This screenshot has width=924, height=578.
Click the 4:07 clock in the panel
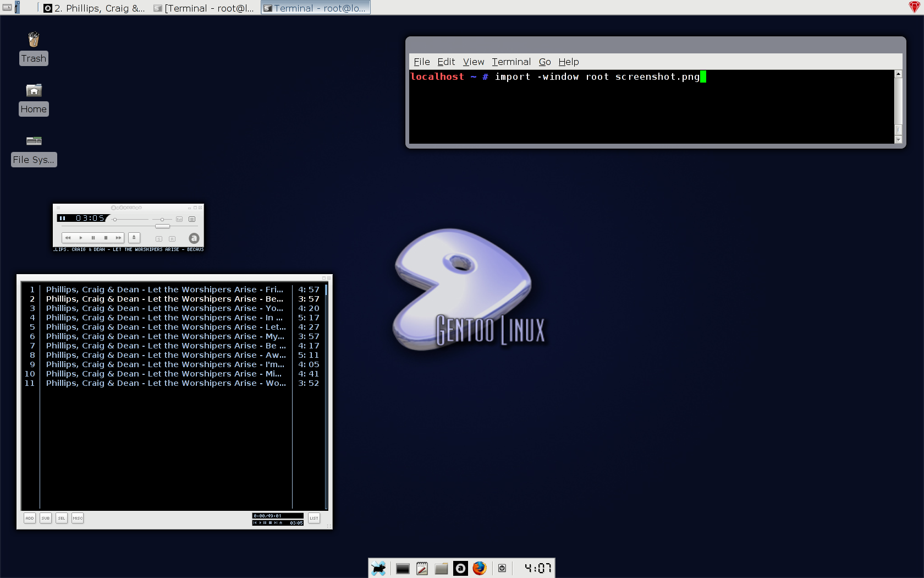(x=537, y=568)
